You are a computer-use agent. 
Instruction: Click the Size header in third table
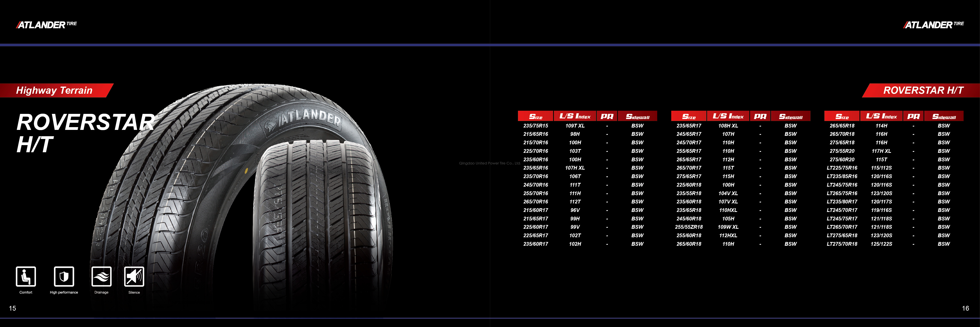(842, 116)
